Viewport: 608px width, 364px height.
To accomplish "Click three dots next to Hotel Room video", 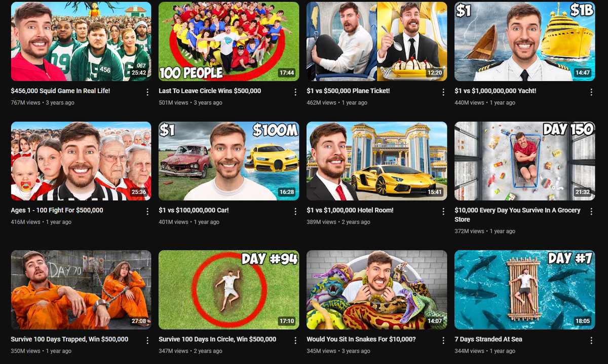I will click(443, 211).
